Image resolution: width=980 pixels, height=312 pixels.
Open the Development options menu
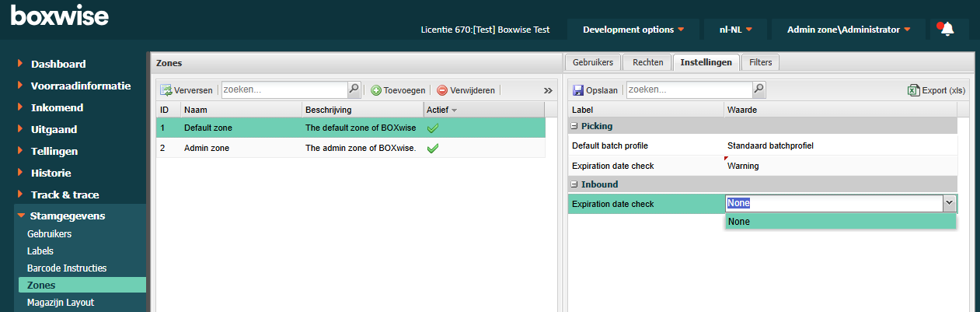pyautogui.click(x=633, y=30)
